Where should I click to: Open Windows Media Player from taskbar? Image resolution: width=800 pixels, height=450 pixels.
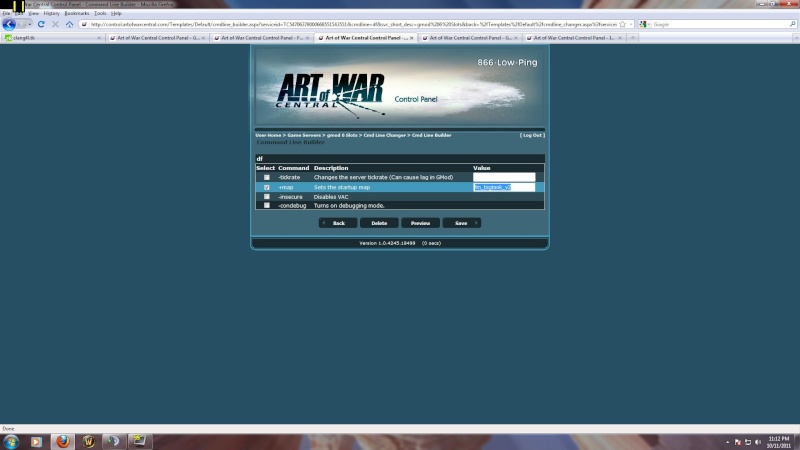point(36,441)
